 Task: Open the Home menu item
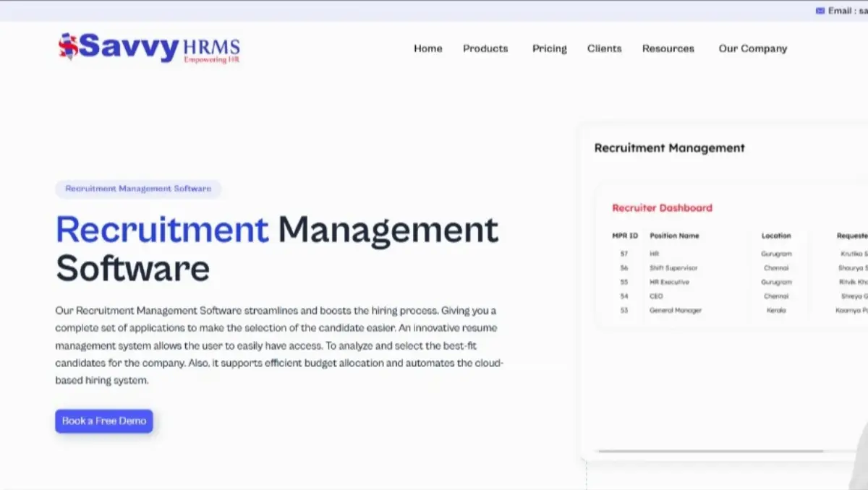pos(427,48)
